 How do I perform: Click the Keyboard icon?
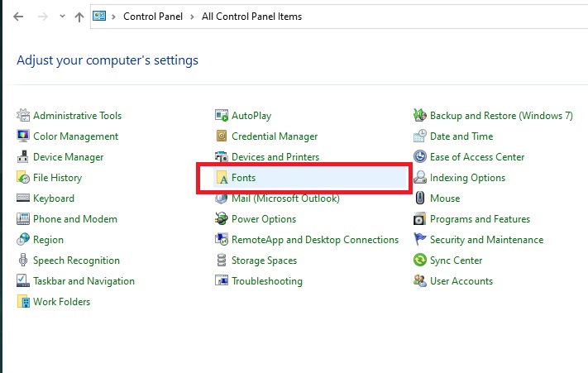[23, 198]
